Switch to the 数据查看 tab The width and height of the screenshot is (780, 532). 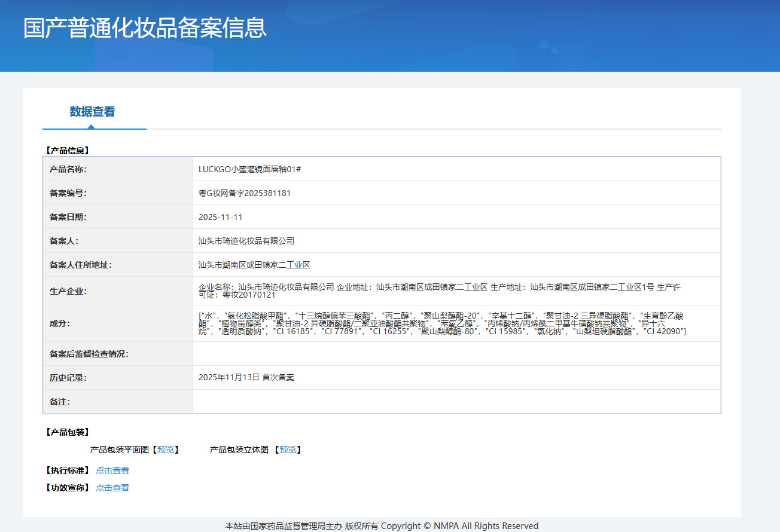[92, 112]
